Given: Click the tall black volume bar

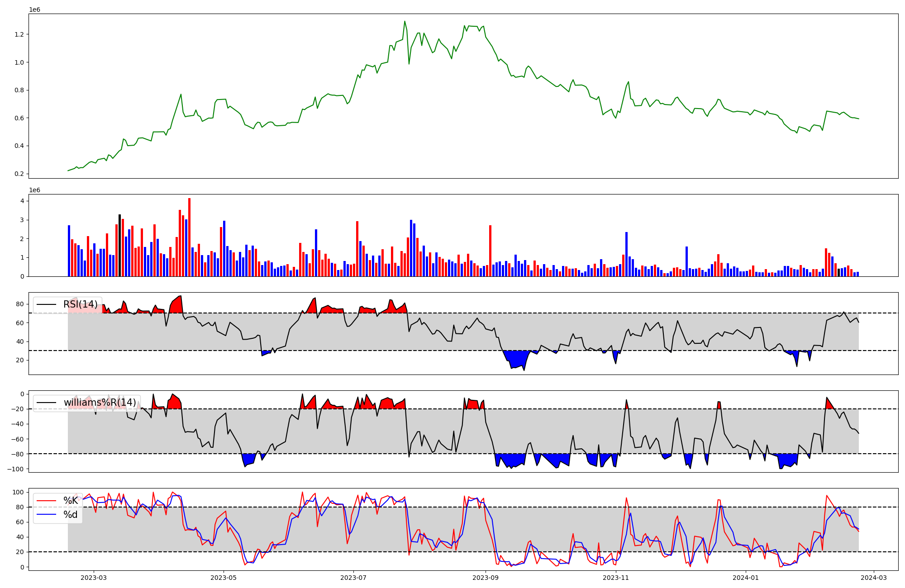Looking at the screenshot, I should 119,244.
